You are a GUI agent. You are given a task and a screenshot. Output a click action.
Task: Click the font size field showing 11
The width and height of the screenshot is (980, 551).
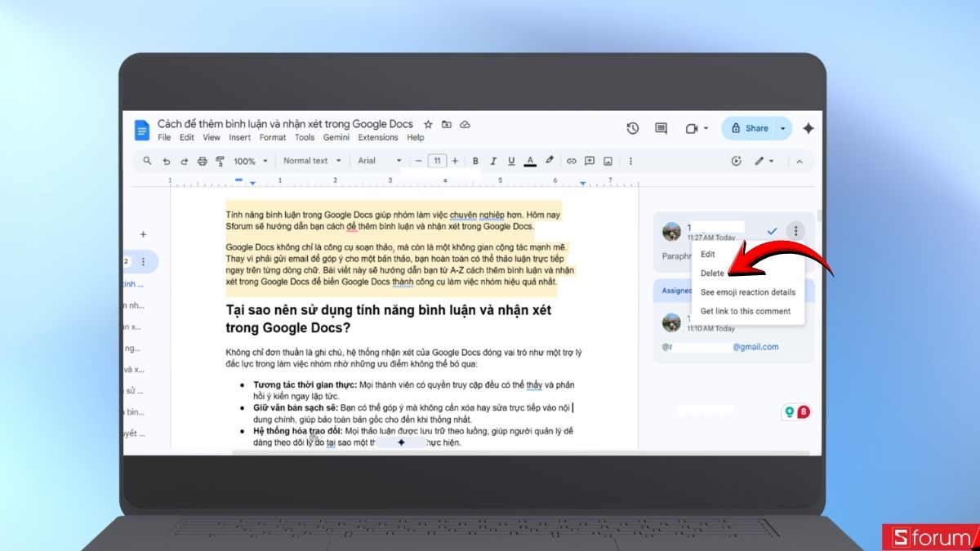point(437,161)
